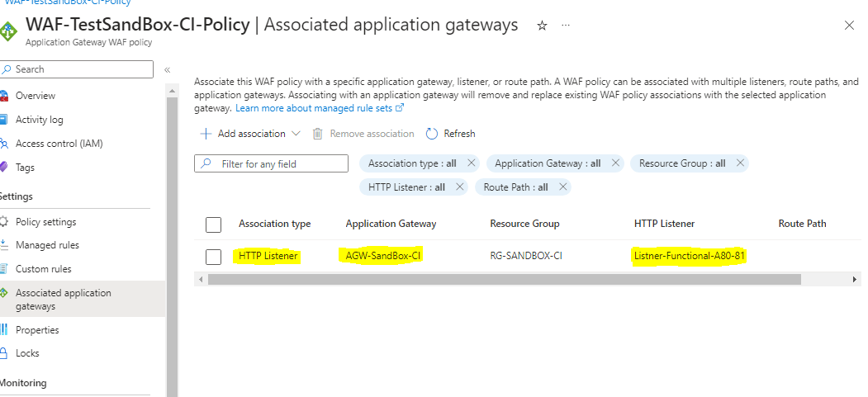Screen dimensions: 868x397
Task: Click the Associated application gateways diamond icon
Action: [x=4, y=292]
